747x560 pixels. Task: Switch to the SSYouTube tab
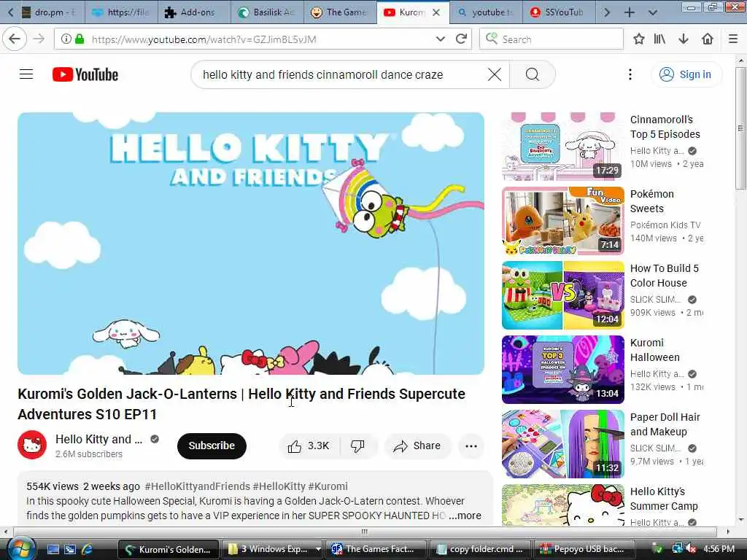558,12
